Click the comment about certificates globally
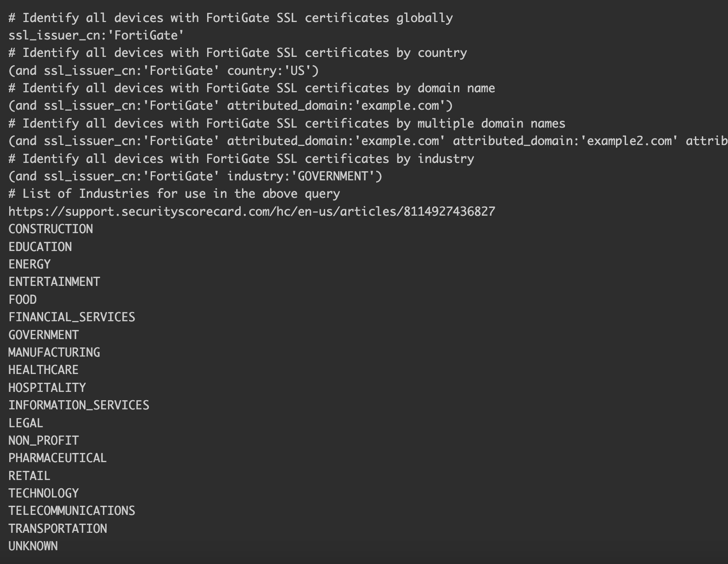The image size is (728, 564). [230, 18]
